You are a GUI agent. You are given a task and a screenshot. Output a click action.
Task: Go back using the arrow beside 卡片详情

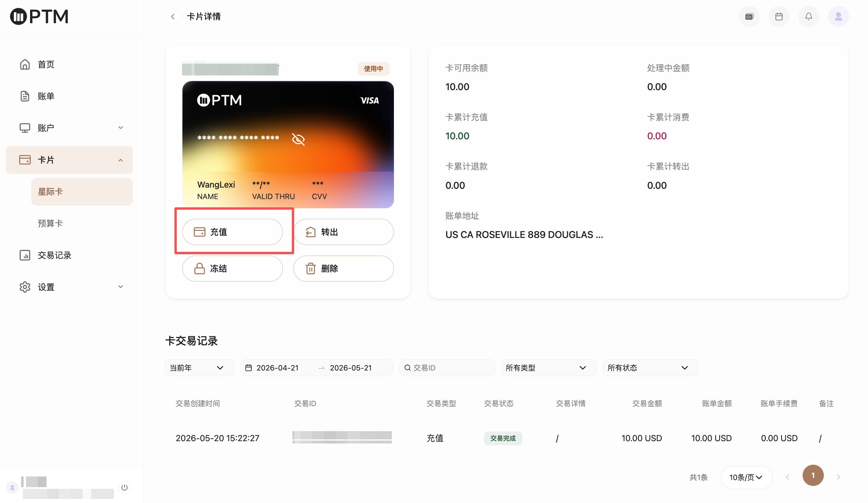click(173, 16)
